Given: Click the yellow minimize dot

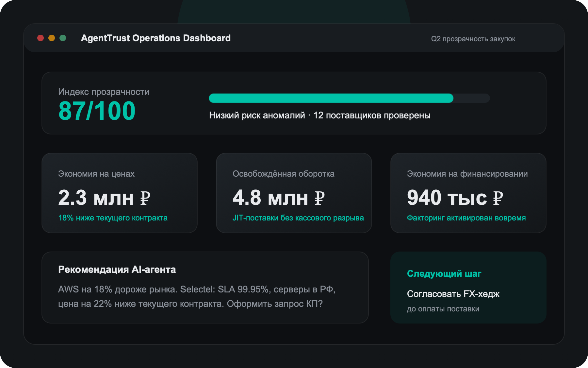Looking at the screenshot, I should (52, 38).
